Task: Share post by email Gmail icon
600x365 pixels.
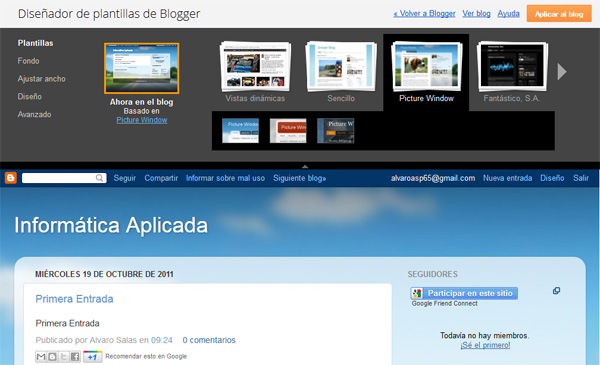Action: coord(41,357)
